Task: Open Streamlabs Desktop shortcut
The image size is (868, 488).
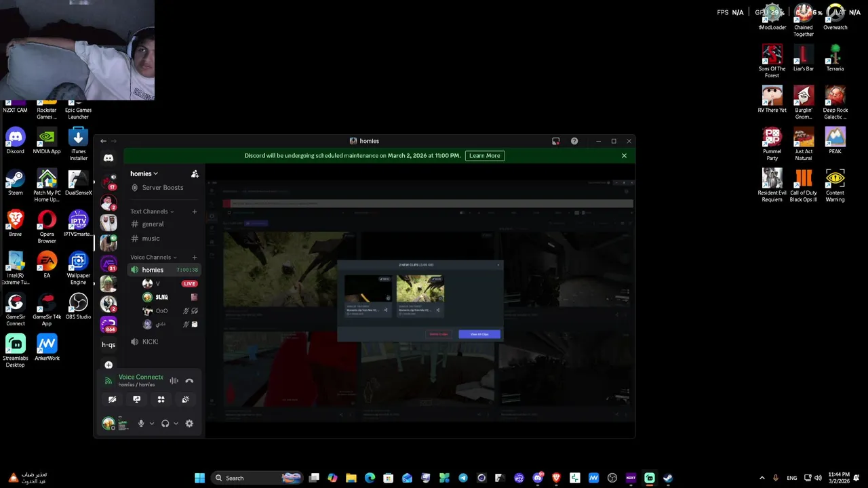Action: (15, 351)
